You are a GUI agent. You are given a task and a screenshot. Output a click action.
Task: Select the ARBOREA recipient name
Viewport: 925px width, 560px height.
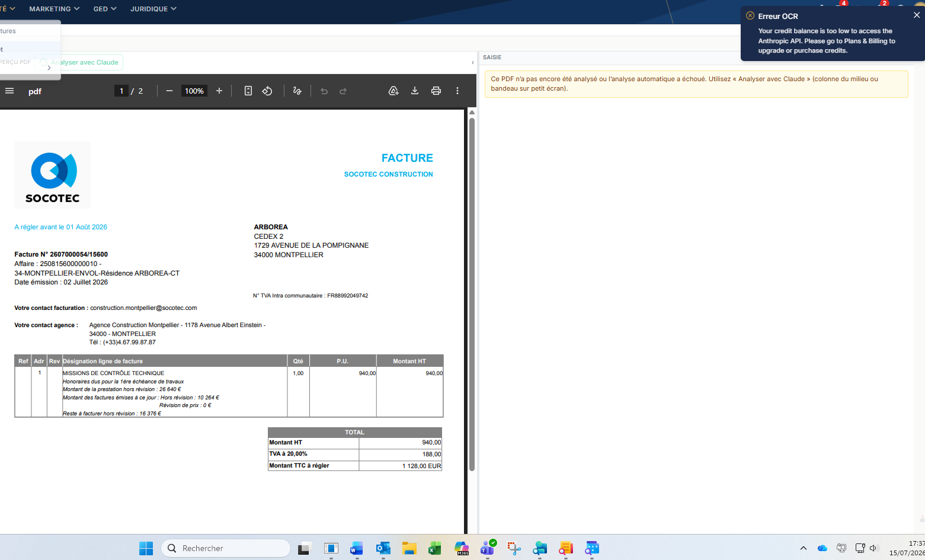pos(271,227)
